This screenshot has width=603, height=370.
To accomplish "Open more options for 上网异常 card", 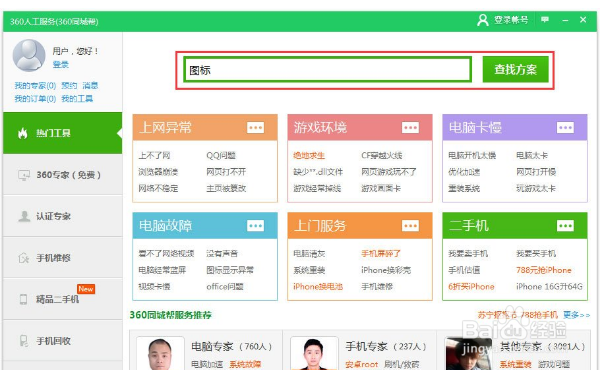I will [255, 127].
